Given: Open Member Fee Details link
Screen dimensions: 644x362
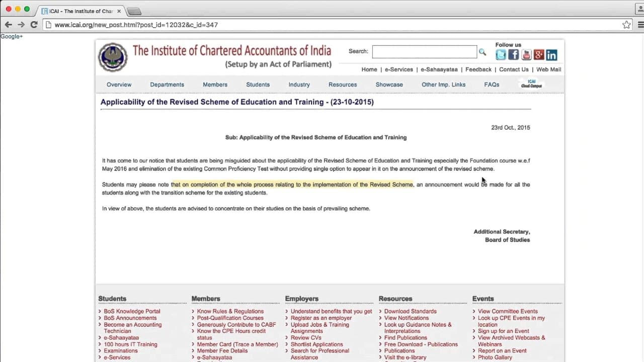Looking at the screenshot, I should coord(222,351).
